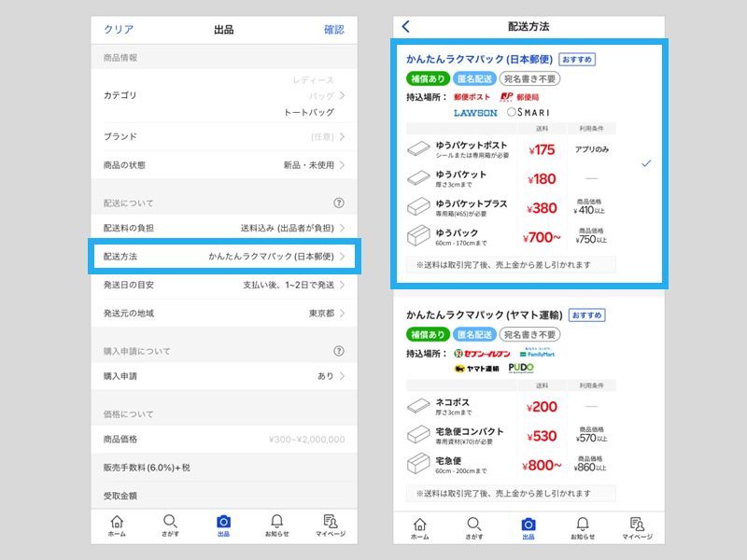Screen dimensions: 747x560
Task: Click the セブン-イレブン logo
Action: (x=482, y=354)
